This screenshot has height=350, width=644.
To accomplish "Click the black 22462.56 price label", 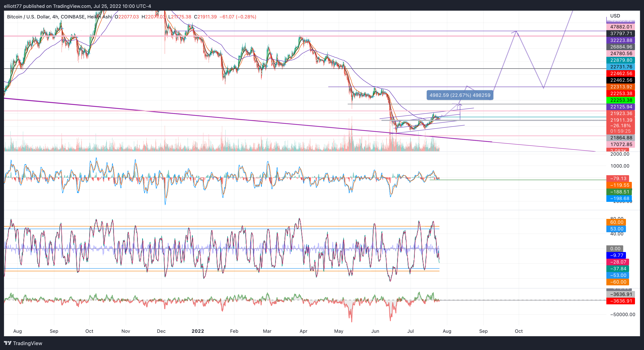I will point(621,80).
